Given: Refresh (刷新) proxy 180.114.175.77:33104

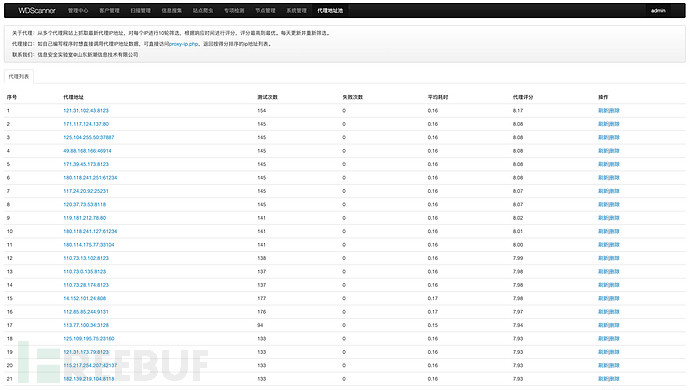Looking at the screenshot, I should click(603, 245).
